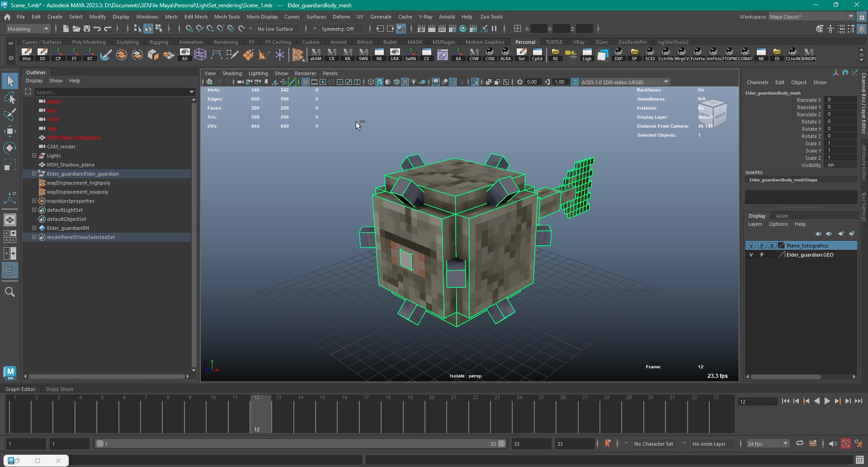
Task: Click the Maya home icon
Action: tap(7, 17)
